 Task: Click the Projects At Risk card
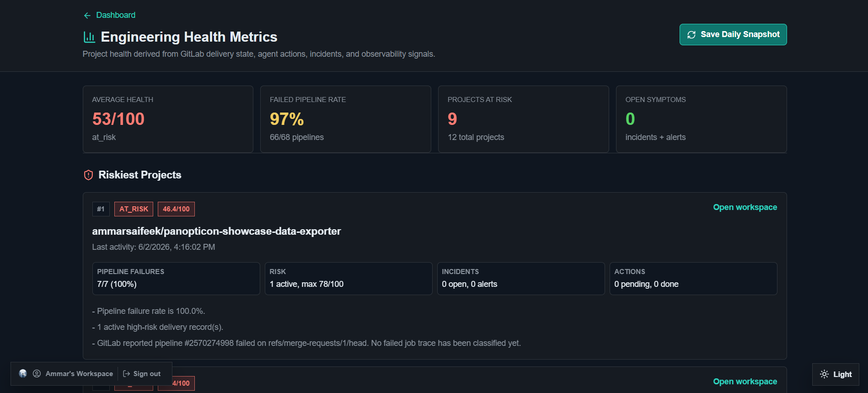click(523, 119)
